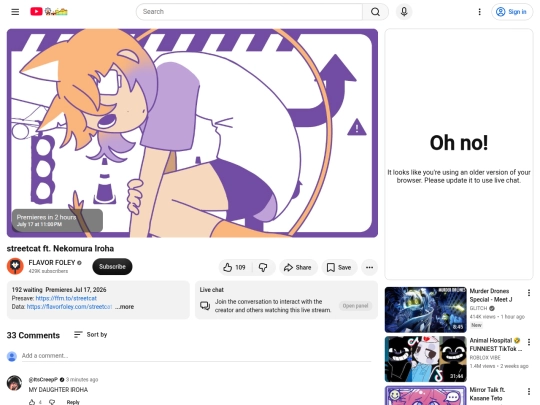This screenshot has height=405, width=540.
Task: Open the hamburger guide menu
Action: [x=15, y=12]
